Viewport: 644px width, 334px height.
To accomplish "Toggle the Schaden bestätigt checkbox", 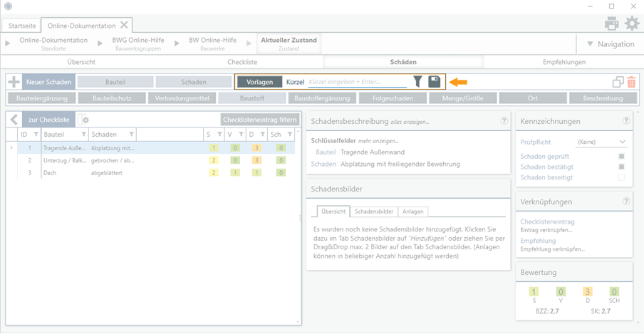I will click(x=622, y=167).
